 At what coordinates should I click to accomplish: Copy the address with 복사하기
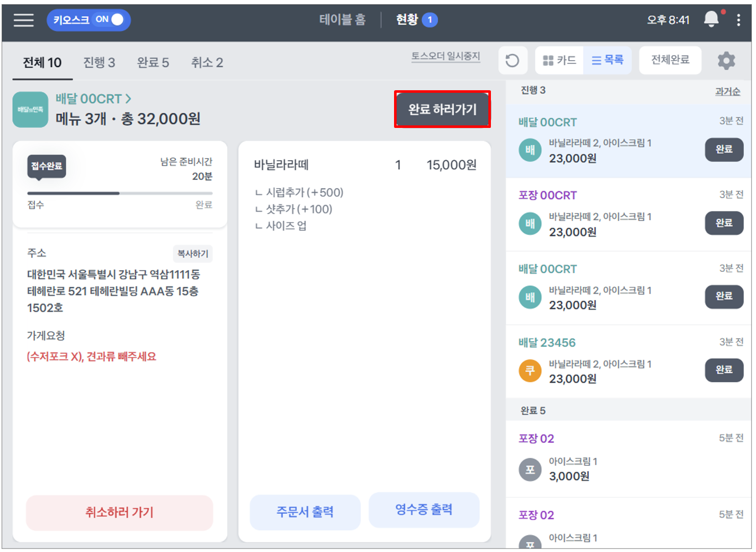(x=193, y=254)
